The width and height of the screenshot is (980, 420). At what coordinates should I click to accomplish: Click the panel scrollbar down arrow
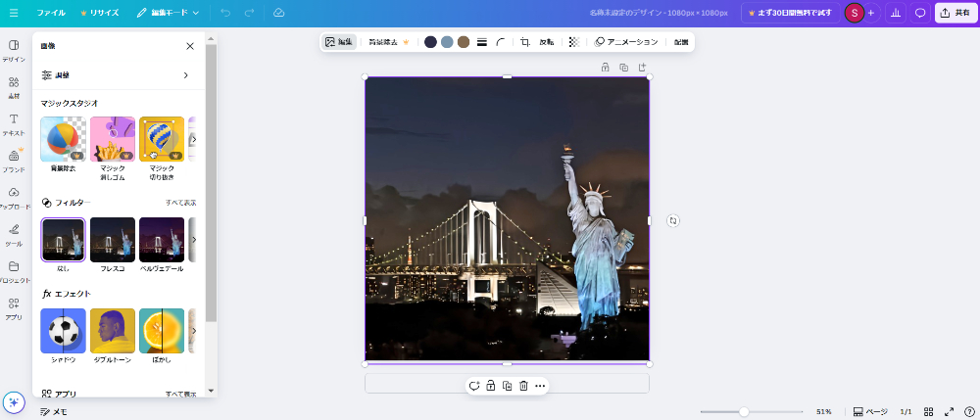tap(211, 391)
